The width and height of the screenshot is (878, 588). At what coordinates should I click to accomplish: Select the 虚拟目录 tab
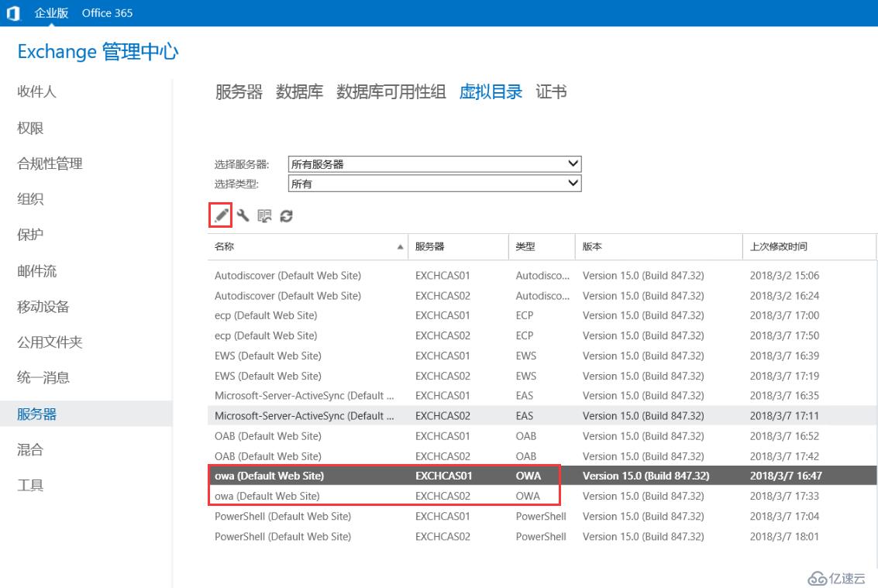click(x=491, y=92)
